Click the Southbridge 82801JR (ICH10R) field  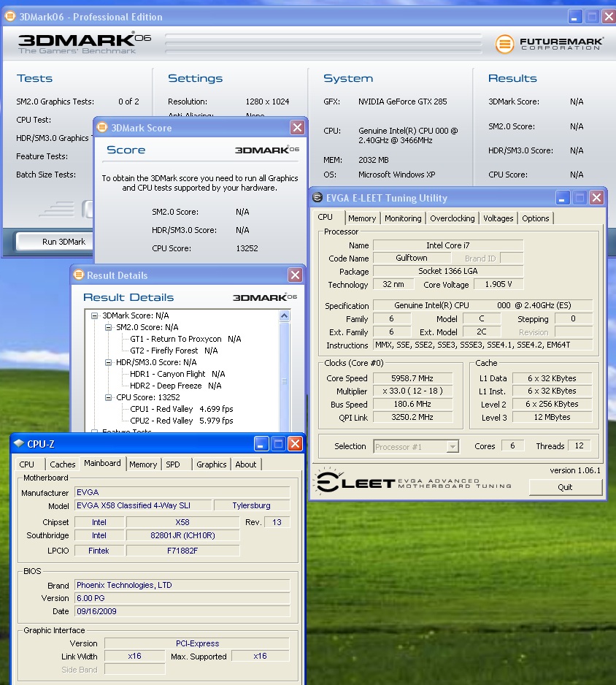click(183, 535)
